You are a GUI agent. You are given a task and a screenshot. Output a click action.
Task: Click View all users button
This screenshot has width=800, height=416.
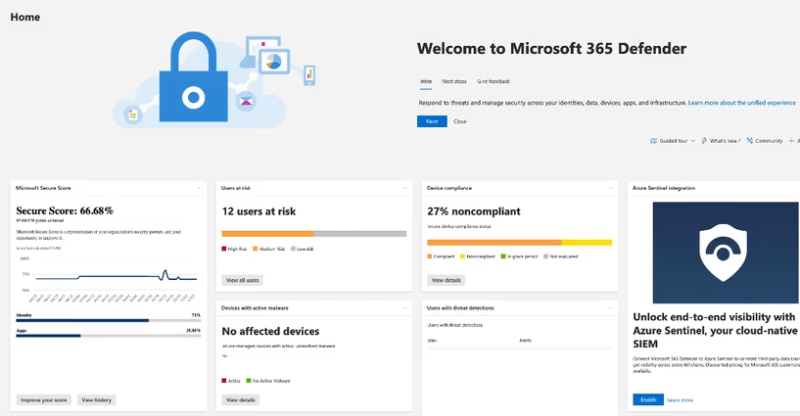(x=242, y=280)
